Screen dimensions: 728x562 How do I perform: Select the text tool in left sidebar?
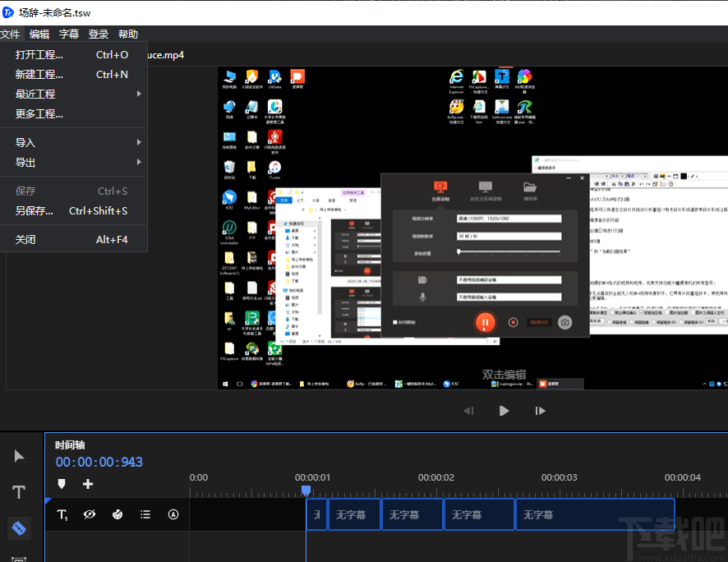click(x=19, y=492)
